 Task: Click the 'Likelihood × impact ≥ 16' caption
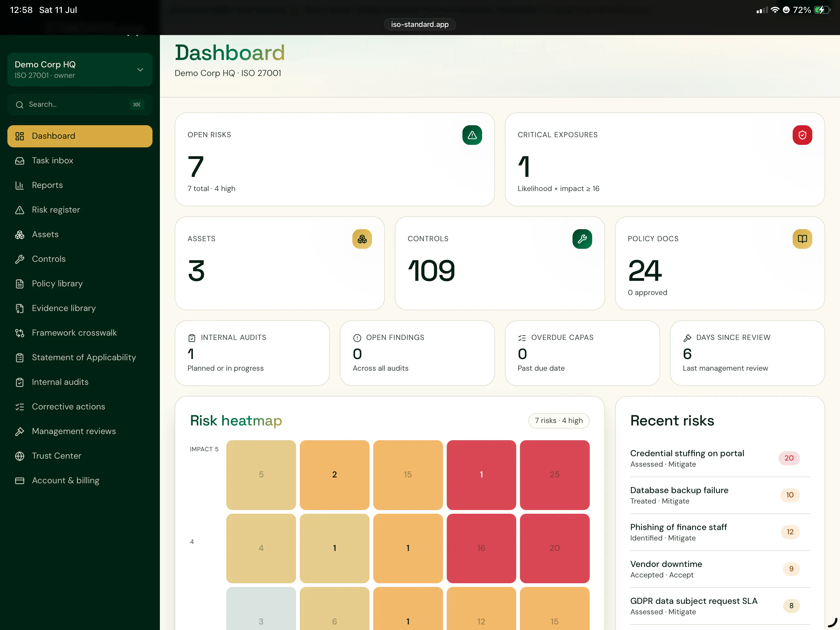click(x=558, y=189)
